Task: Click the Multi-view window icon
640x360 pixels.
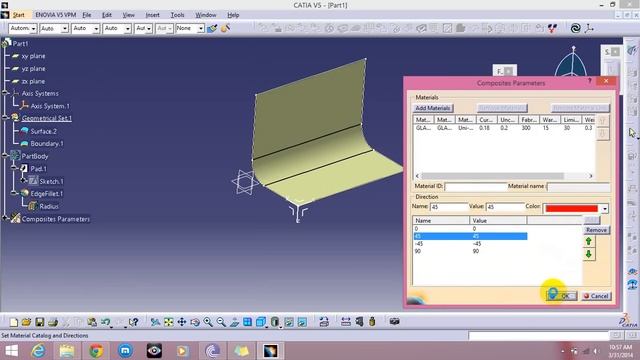Action: coord(247,322)
